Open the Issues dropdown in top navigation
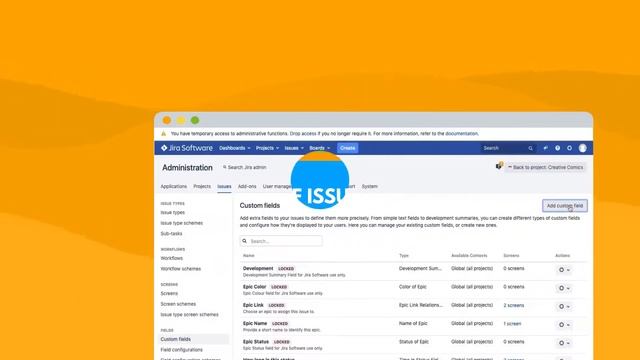Image resolution: width=640 pixels, height=360 pixels. point(294,148)
